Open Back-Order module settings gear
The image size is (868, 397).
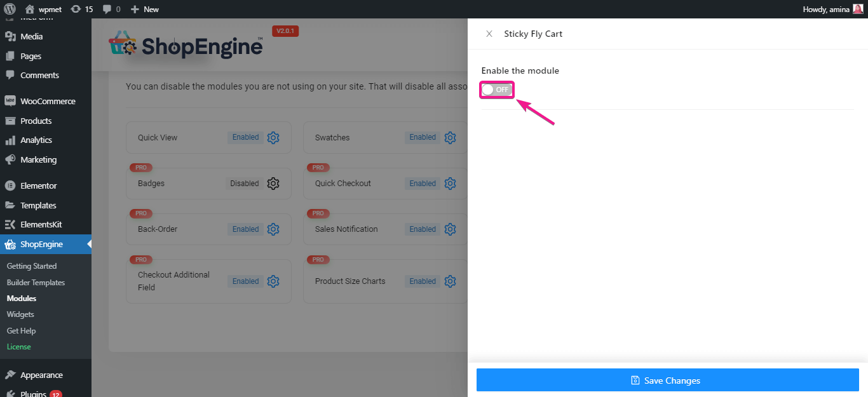coord(273,229)
